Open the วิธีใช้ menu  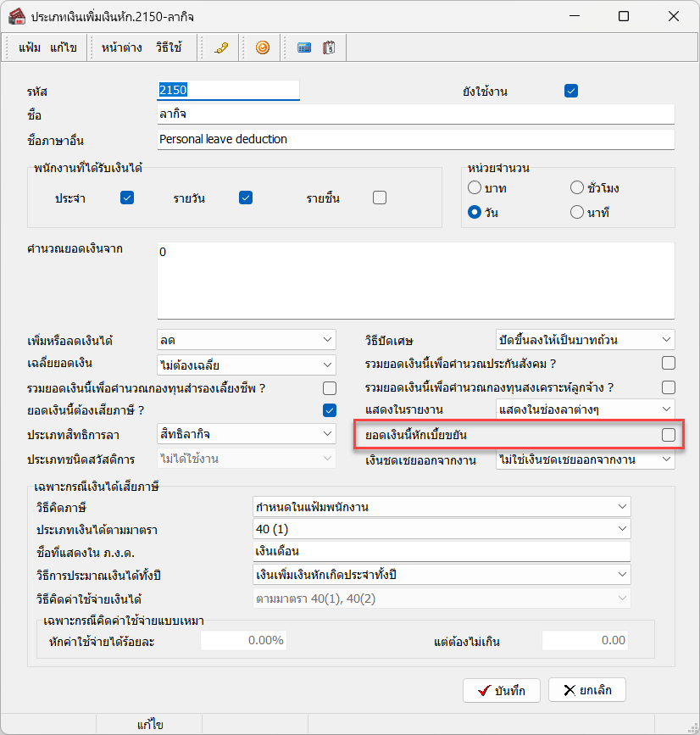click(169, 48)
